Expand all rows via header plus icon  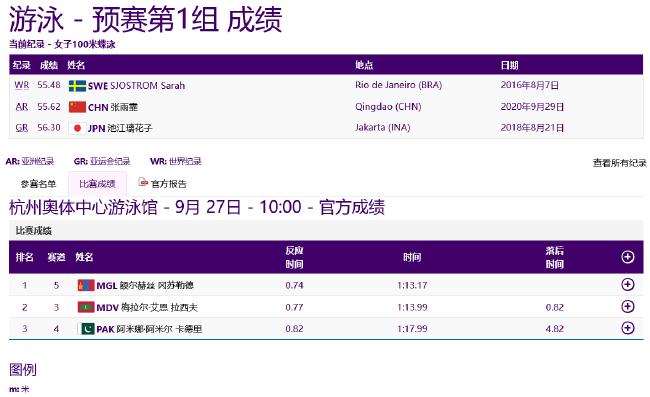click(628, 257)
